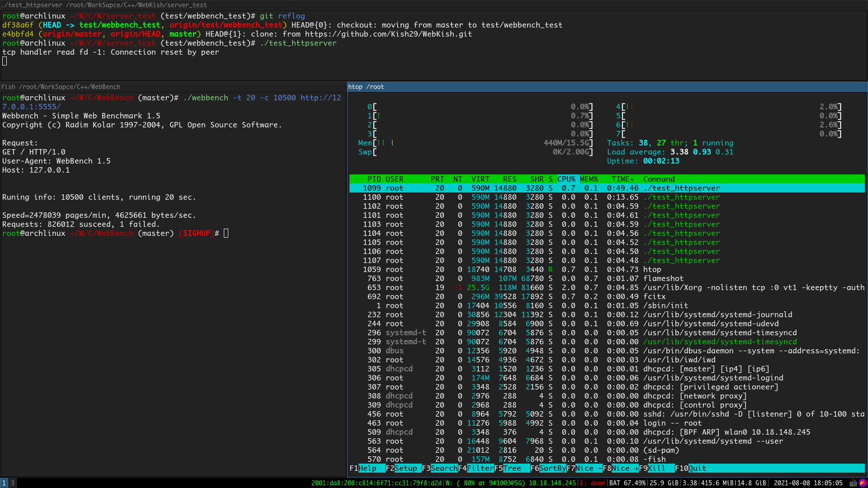
Task: Click the CPU 4 usage meter
Action: pos(729,107)
